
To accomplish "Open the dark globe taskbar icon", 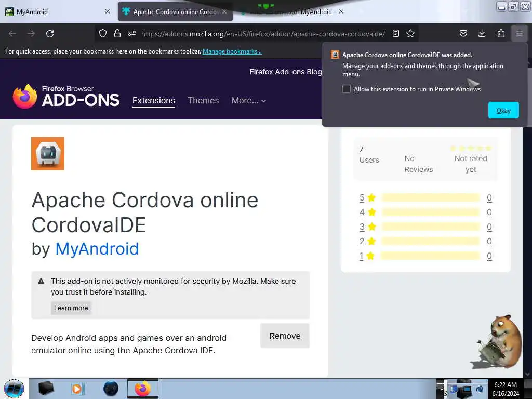I will tap(111, 389).
